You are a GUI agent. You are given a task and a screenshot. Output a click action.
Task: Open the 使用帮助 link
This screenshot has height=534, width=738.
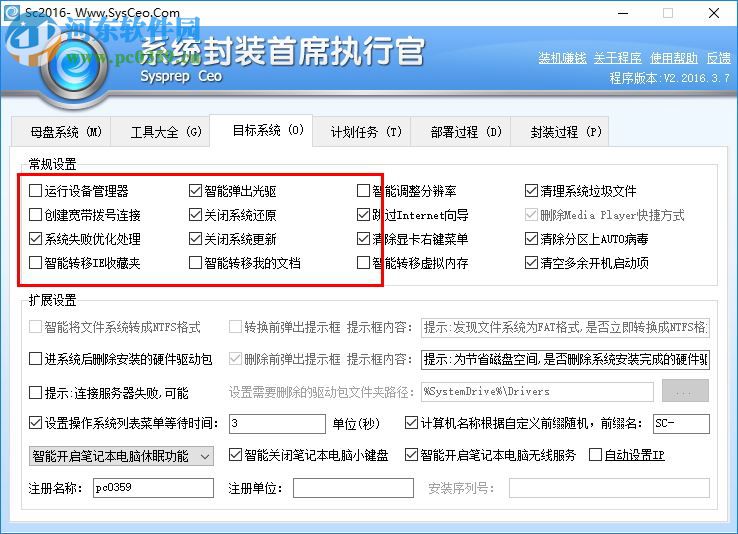pyautogui.click(x=674, y=58)
